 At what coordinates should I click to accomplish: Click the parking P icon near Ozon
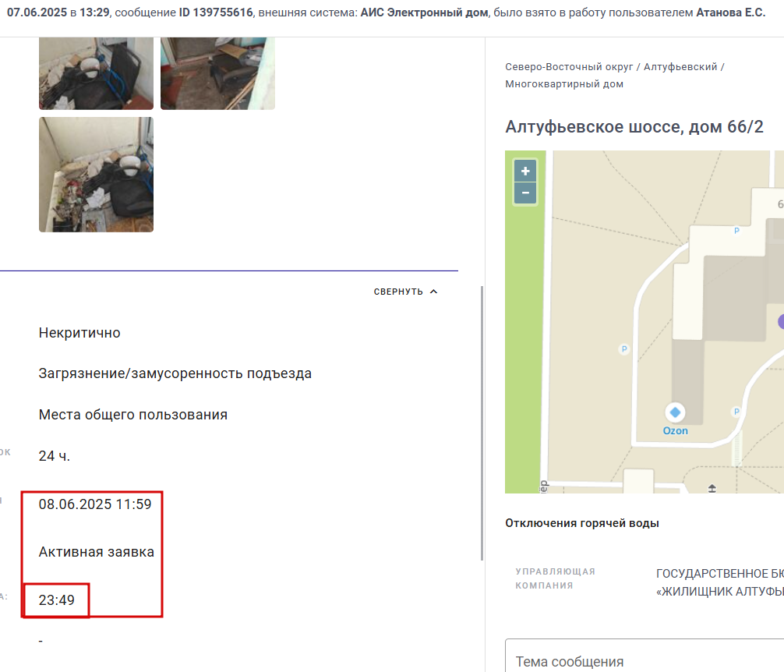pyautogui.click(x=736, y=412)
